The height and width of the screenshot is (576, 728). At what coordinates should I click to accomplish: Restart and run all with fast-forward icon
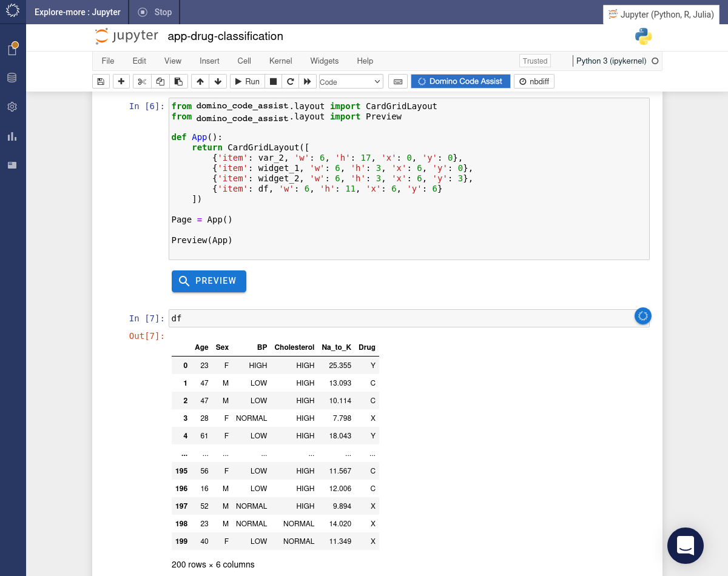308,81
